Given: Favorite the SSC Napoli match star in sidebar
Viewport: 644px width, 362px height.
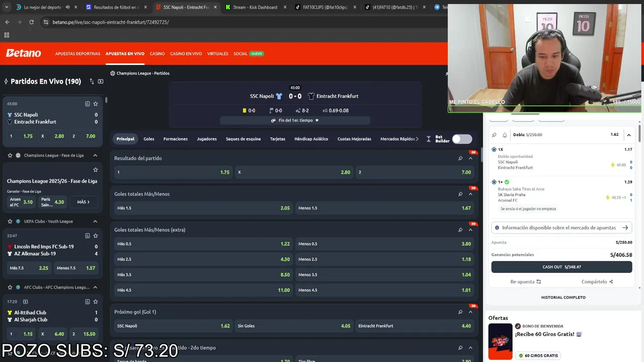Looking at the screenshot, I should click(x=96, y=104).
